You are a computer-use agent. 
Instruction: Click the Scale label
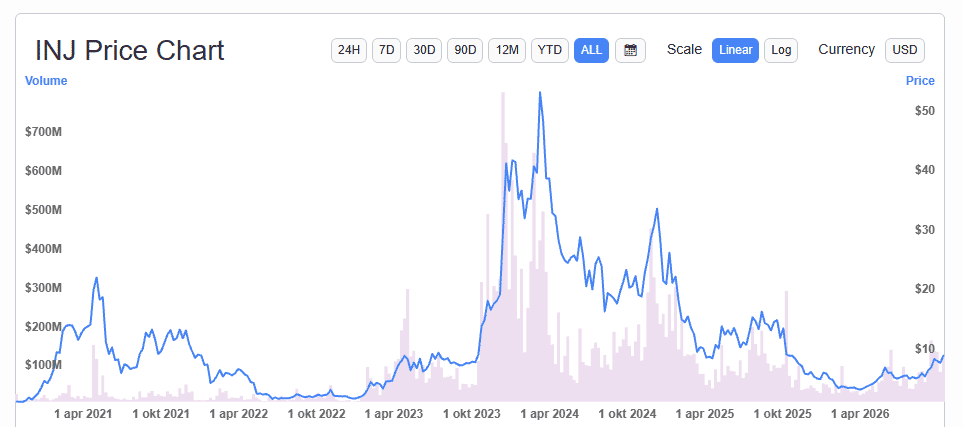coord(684,50)
